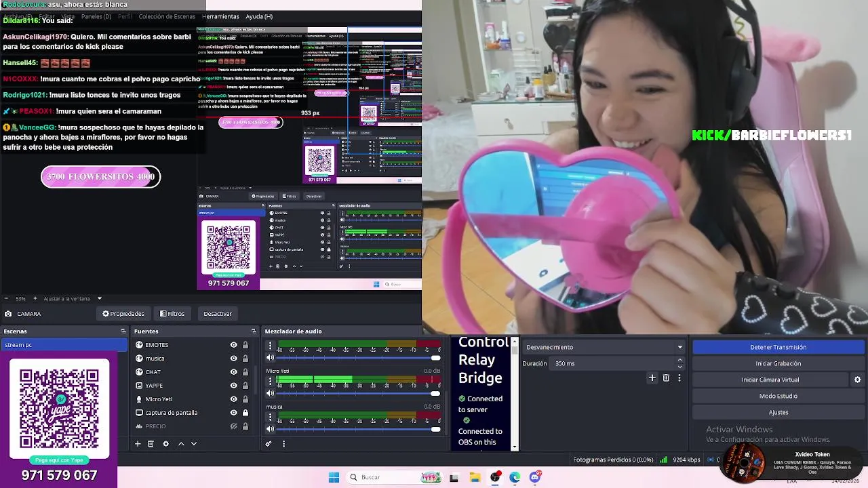Click the CHAT browser source icon
Image resolution: width=868 pixels, height=488 pixels.
[x=139, y=372]
